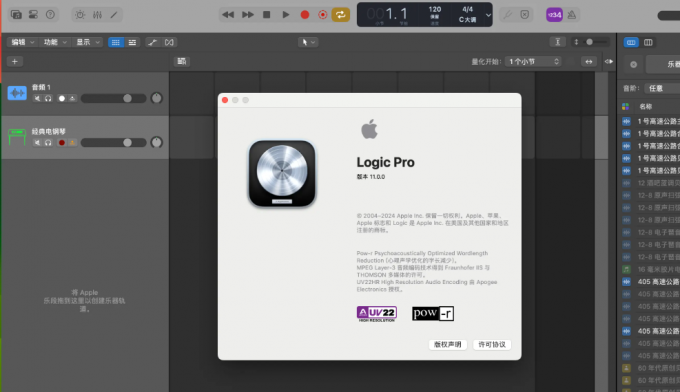Toggle the yellow Cycle mode button

pos(341,15)
